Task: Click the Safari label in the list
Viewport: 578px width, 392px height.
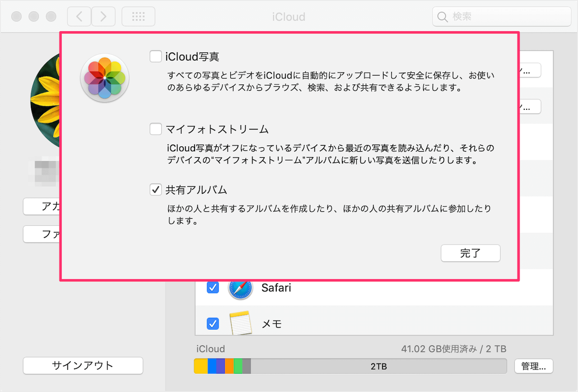Action: click(x=276, y=288)
